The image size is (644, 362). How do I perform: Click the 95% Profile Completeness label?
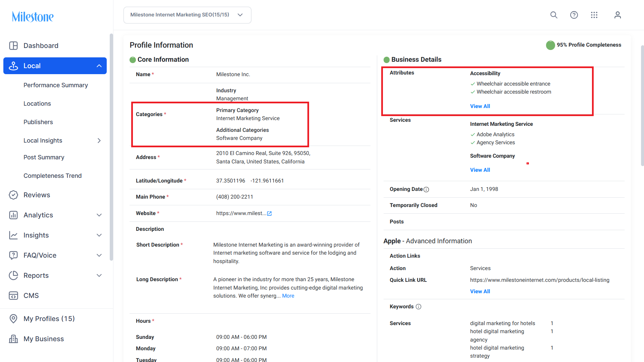pos(589,45)
